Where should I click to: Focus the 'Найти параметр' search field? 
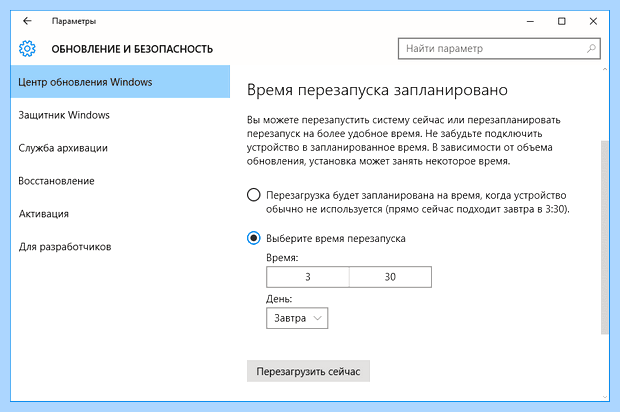(x=499, y=49)
